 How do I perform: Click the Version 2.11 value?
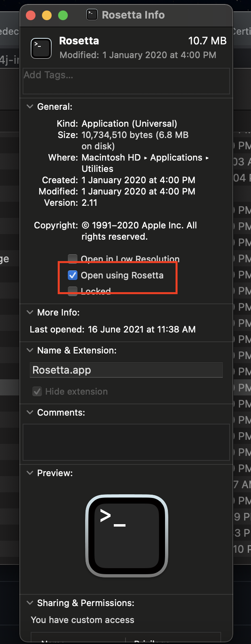pyautogui.click(x=89, y=203)
